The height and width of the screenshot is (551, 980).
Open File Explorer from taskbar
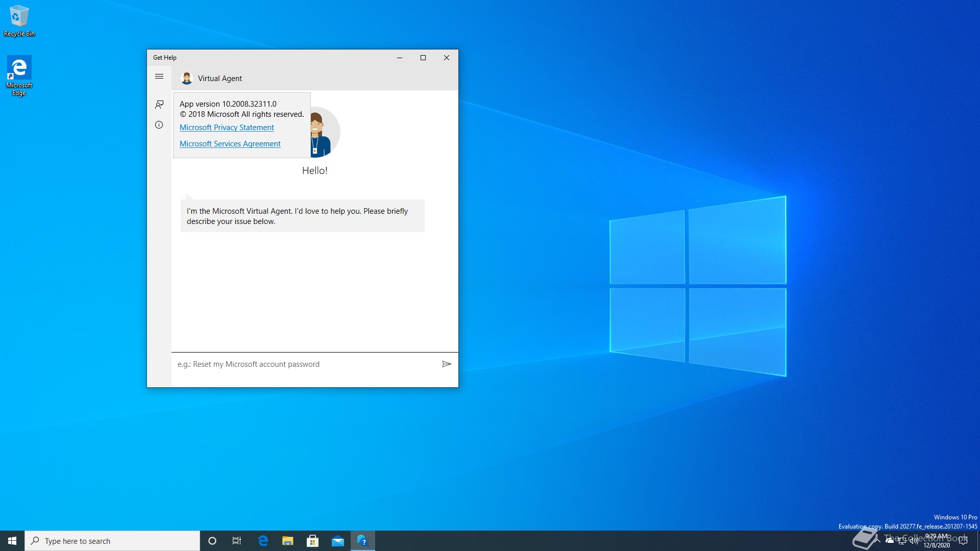tap(288, 541)
